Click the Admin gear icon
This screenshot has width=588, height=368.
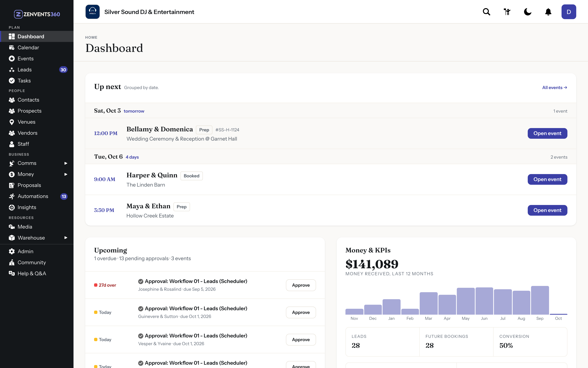pyautogui.click(x=12, y=251)
